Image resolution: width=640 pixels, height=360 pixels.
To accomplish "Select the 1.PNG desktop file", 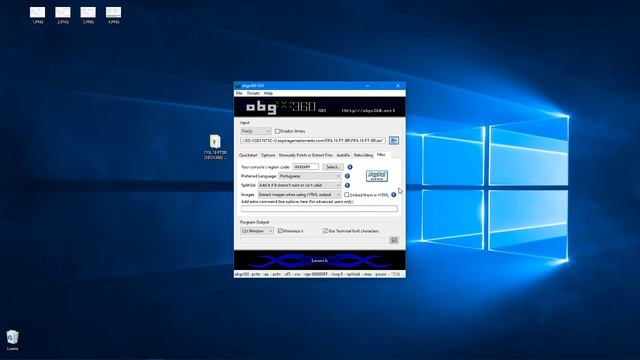I will (38, 16).
